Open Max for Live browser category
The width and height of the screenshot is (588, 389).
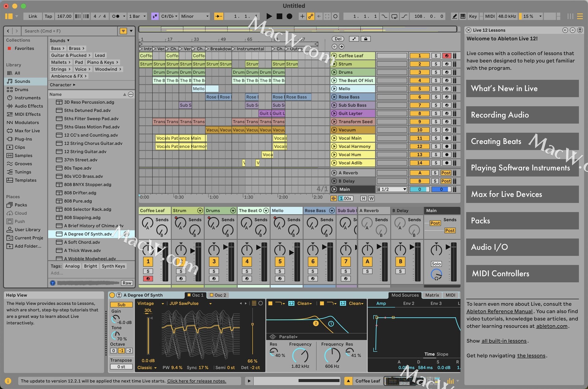pyautogui.click(x=27, y=131)
